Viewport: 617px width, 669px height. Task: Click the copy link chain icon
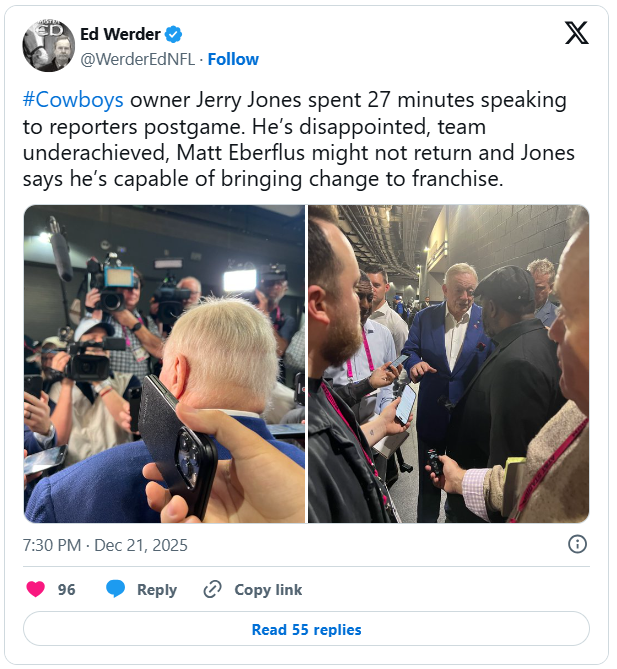[x=212, y=589]
